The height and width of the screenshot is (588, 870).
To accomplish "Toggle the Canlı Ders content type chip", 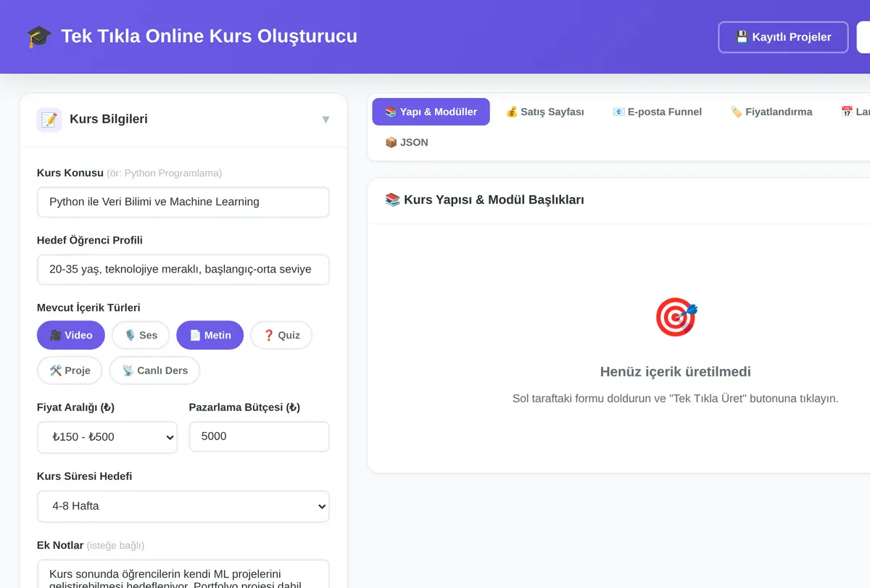I will 154,370.
